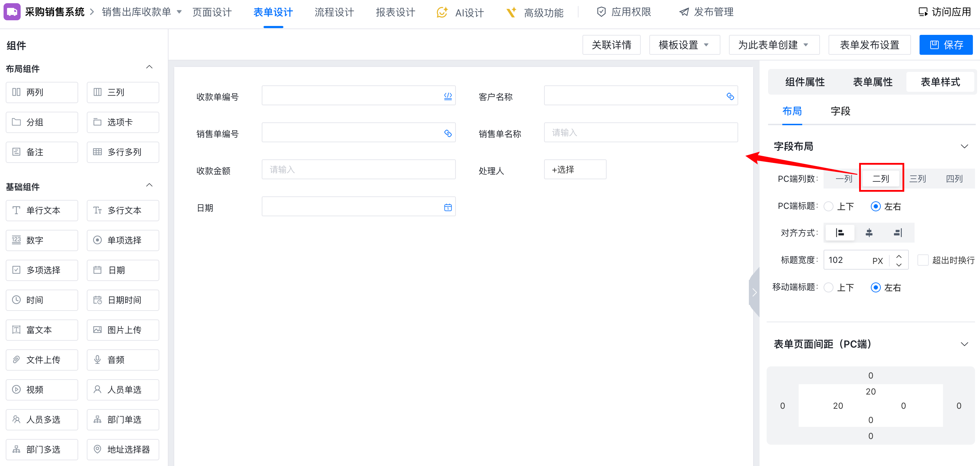Switch to the 流程设计 tab
The width and height of the screenshot is (980, 466).
pos(334,12)
